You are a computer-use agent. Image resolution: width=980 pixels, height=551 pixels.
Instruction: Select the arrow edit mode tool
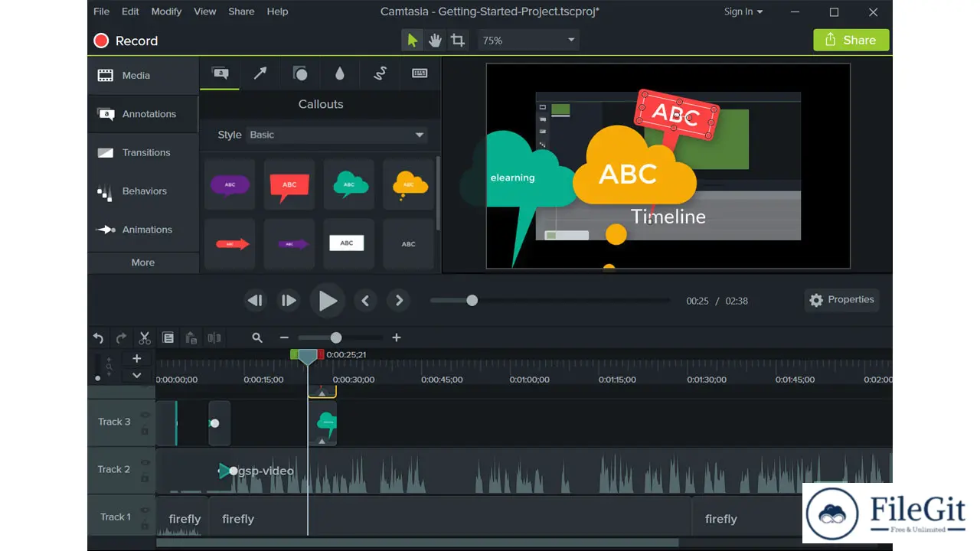pyautogui.click(x=413, y=41)
